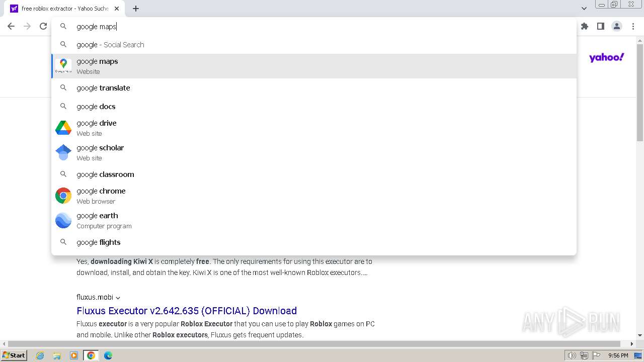Select the Chrome logo icon in suggestions

[x=63, y=196]
